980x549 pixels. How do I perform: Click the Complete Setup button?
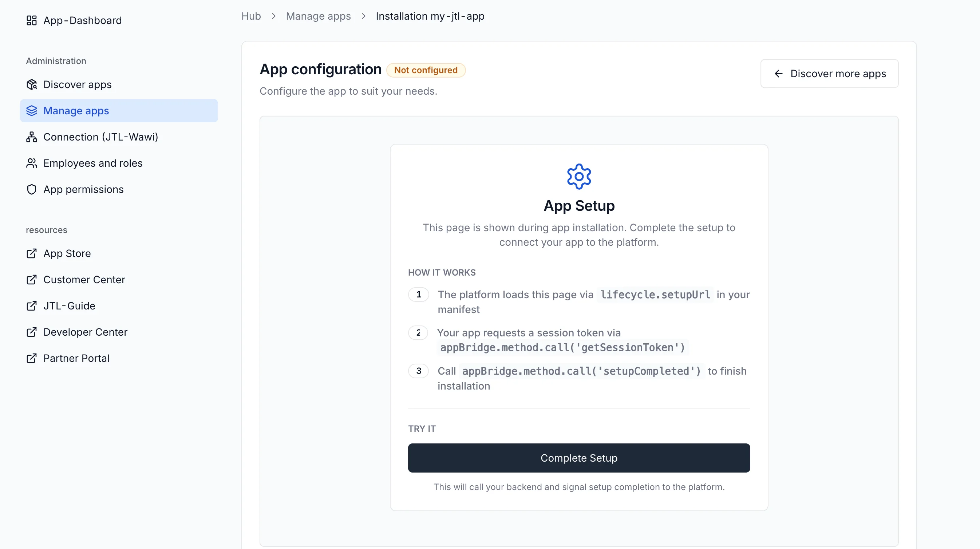click(578, 458)
